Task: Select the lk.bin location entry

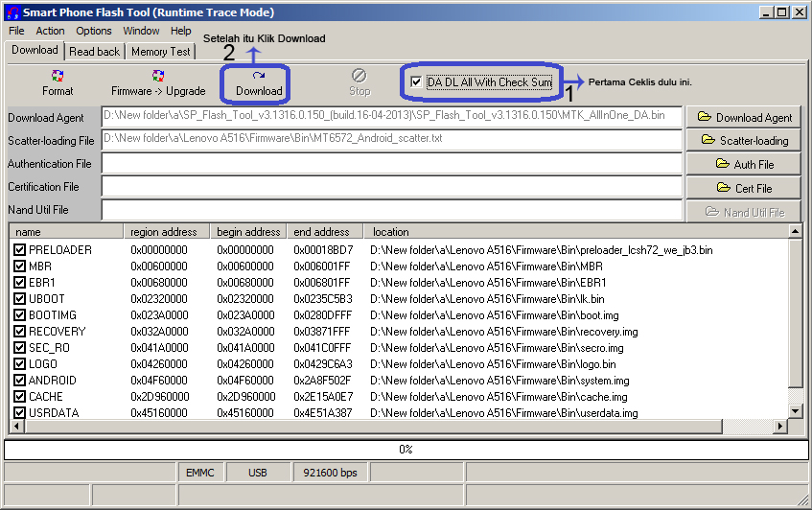Action: [x=487, y=299]
